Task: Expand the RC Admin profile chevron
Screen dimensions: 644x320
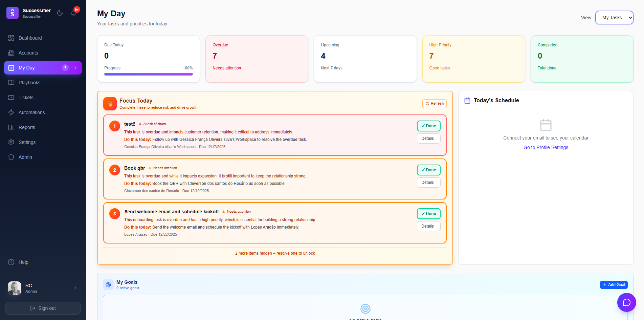Action: coord(75,288)
